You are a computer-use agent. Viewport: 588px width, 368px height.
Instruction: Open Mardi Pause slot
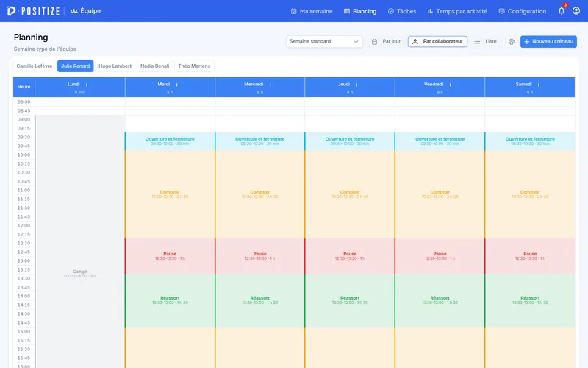(x=170, y=256)
